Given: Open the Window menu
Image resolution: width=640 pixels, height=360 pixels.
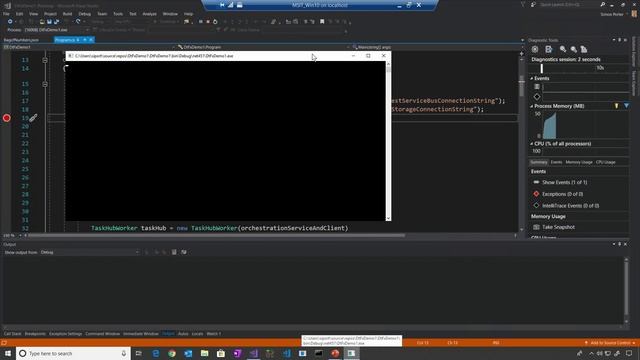Looking at the screenshot, I should coord(170,14).
